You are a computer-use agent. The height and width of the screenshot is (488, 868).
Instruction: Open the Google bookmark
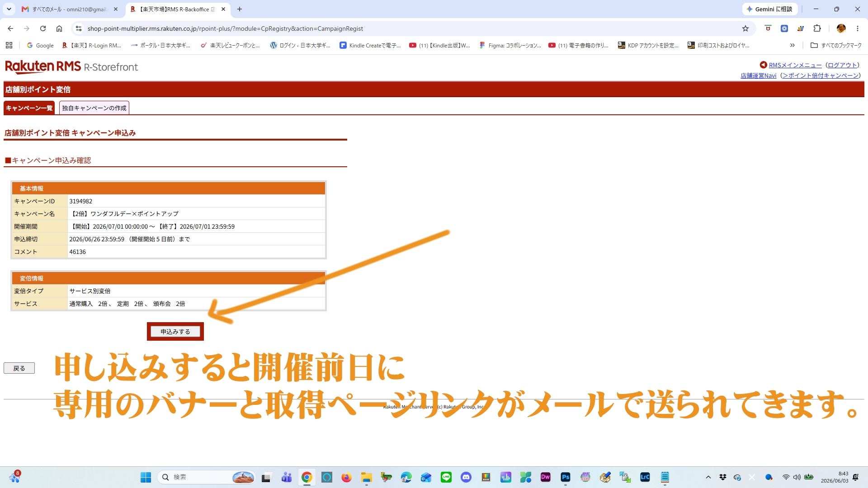coord(40,45)
